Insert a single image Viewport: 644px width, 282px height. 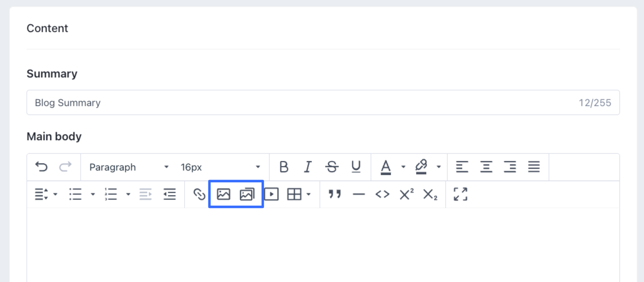coord(223,195)
